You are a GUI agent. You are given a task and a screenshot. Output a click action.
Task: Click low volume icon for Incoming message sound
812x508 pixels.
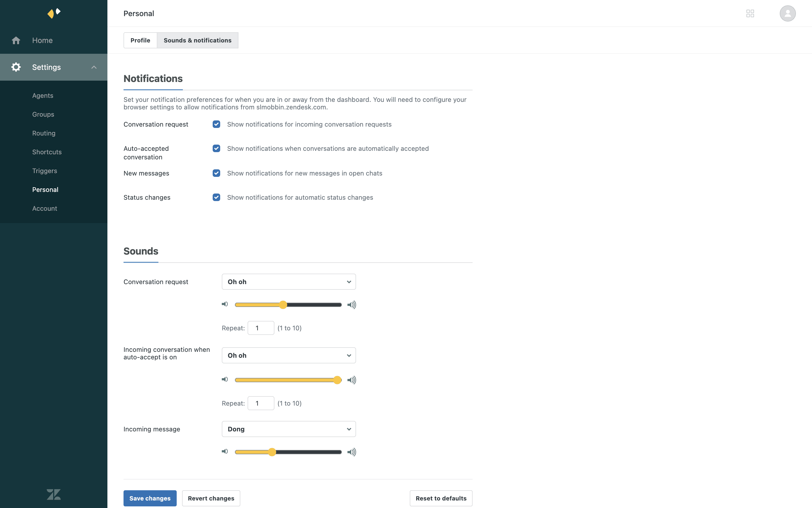point(225,451)
